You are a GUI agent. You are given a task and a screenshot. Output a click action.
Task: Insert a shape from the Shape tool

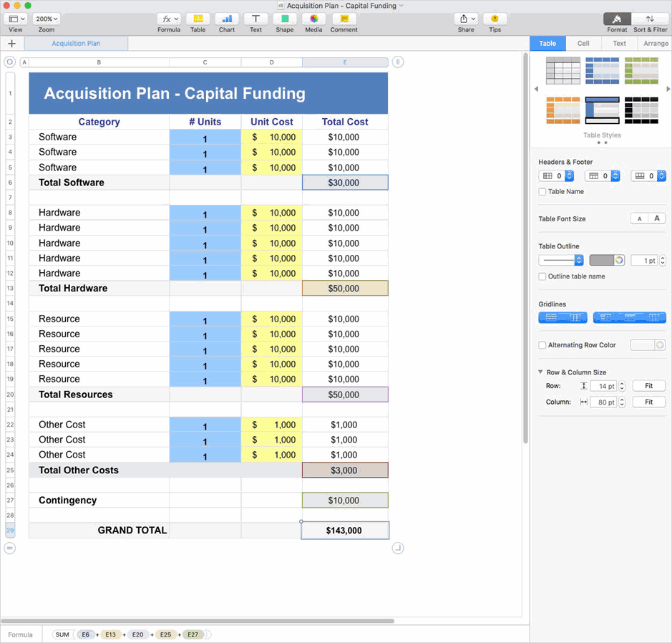pos(283,19)
